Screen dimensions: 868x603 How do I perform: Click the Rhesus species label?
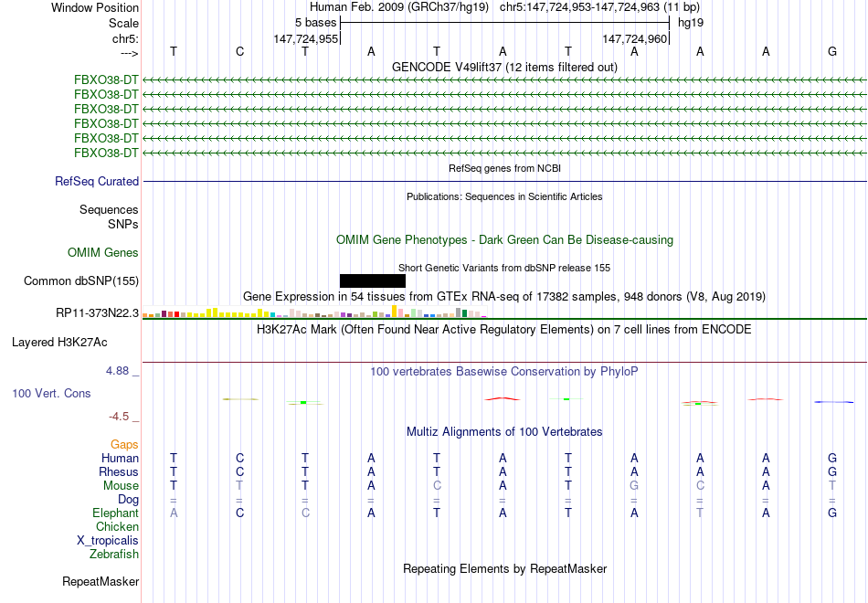119,471
